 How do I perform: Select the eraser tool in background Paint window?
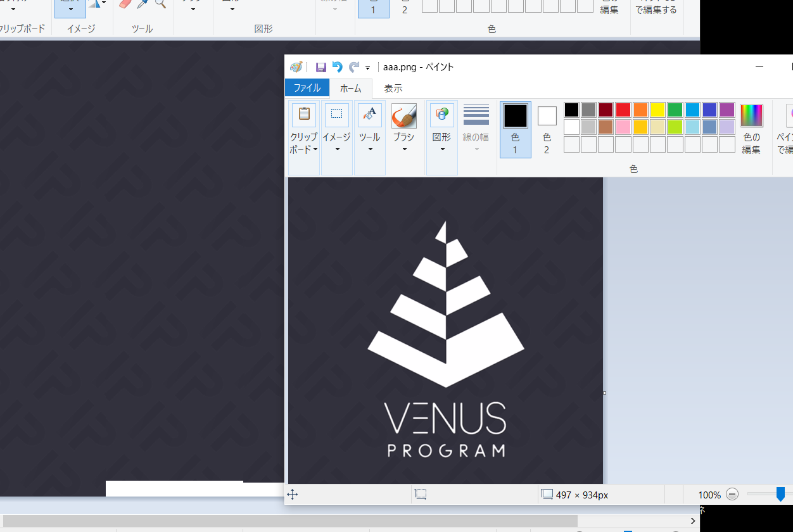[x=125, y=4]
